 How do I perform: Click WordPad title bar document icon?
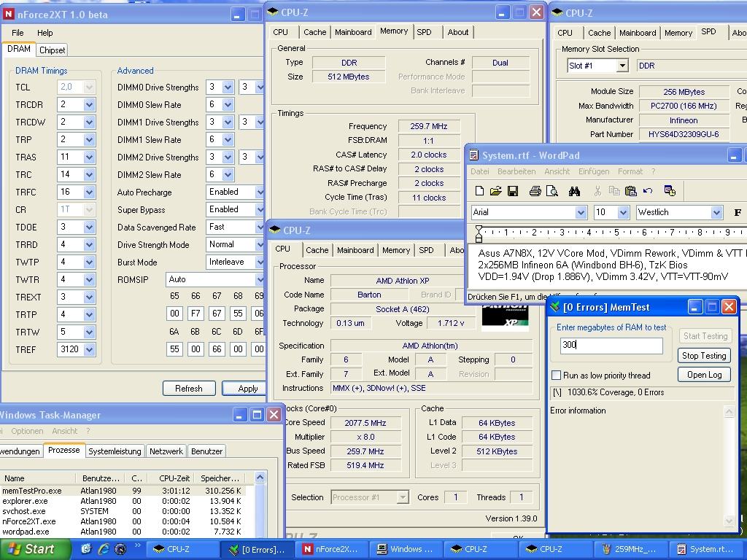[x=473, y=155]
